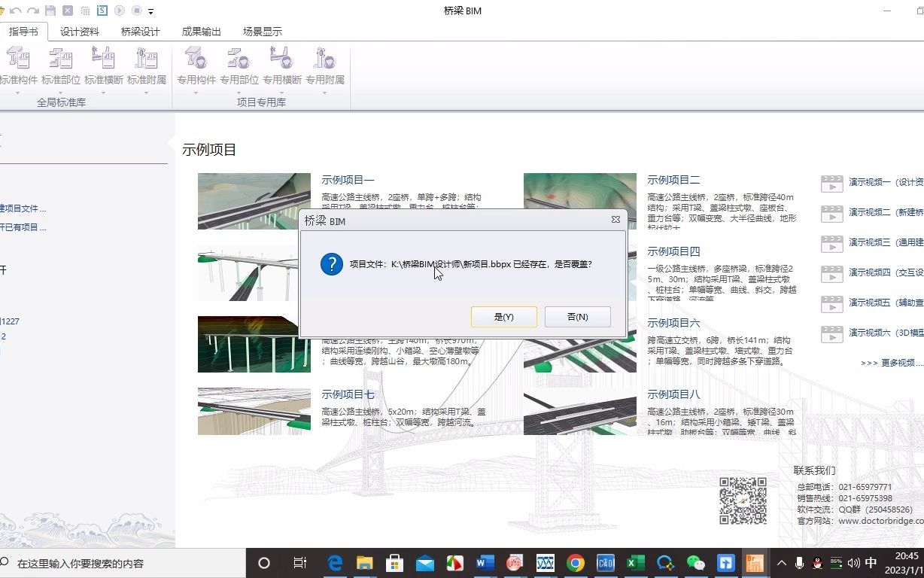Open QQ from the system tray

(x=817, y=563)
